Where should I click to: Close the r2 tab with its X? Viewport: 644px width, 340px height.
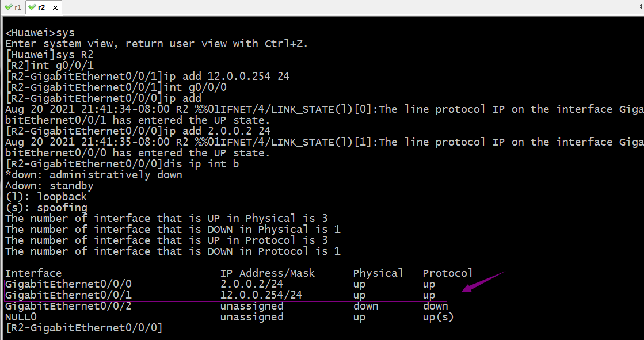click(55, 7)
